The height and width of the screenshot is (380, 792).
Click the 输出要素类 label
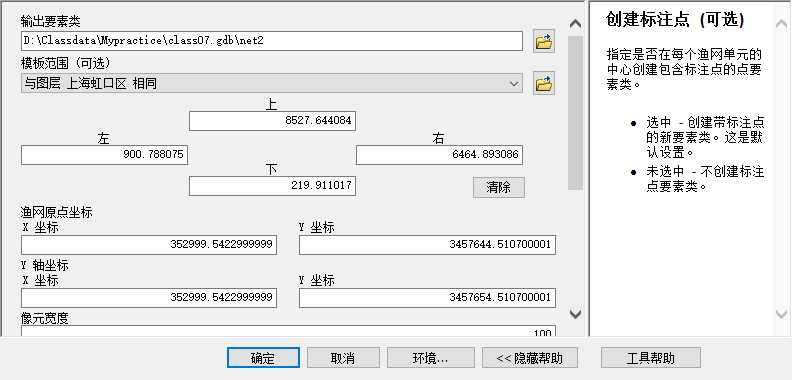(51, 21)
